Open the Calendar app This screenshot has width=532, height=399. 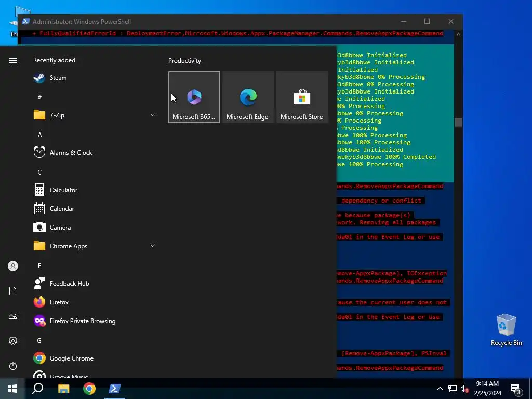[x=95, y=209]
